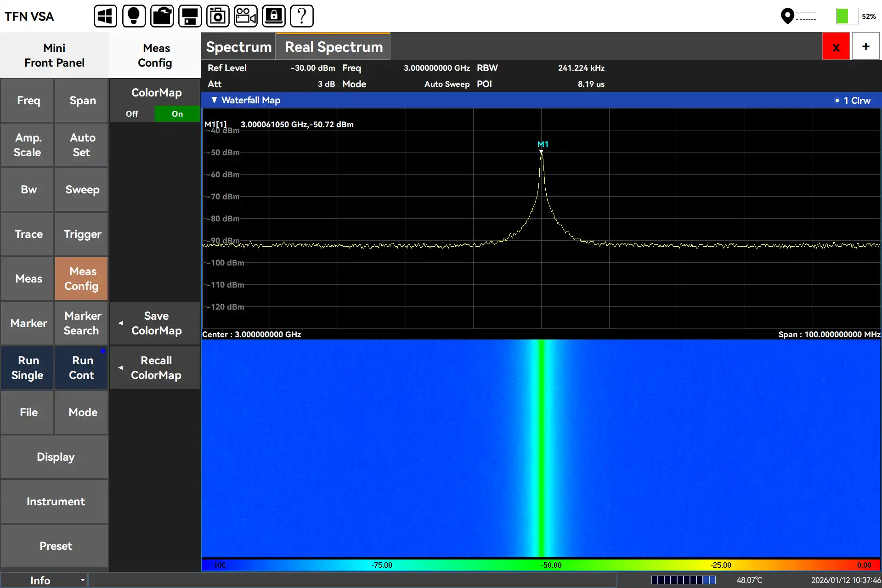Viewport: 882px width, 588px height.
Task: Click the ColorMap label button
Action: (x=156, y=93)
